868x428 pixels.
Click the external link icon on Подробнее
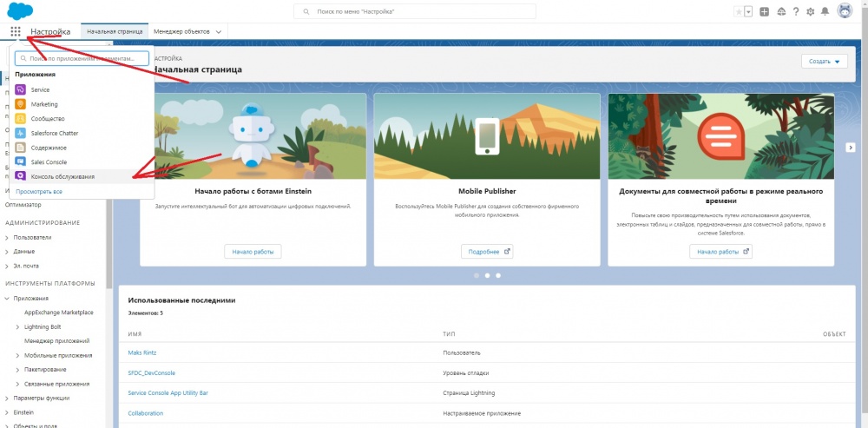(506, 252)
